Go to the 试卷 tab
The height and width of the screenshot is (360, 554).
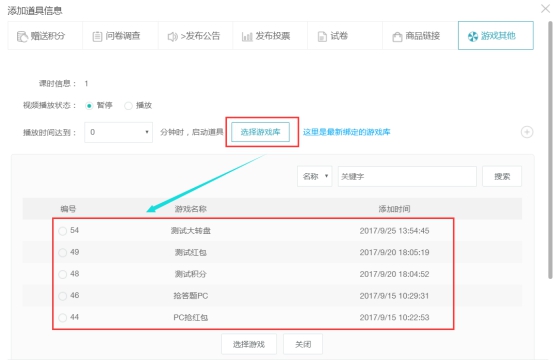[x=345, y=36]
